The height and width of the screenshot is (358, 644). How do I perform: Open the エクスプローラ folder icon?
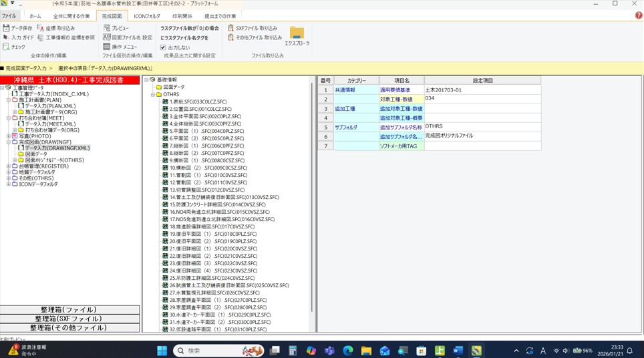coord(297,33)
